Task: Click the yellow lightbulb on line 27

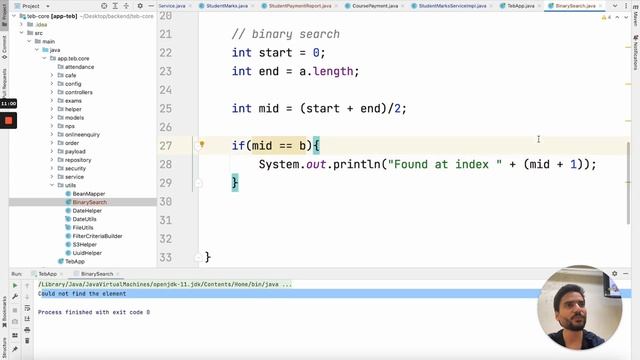Action: tap(202, 144)
